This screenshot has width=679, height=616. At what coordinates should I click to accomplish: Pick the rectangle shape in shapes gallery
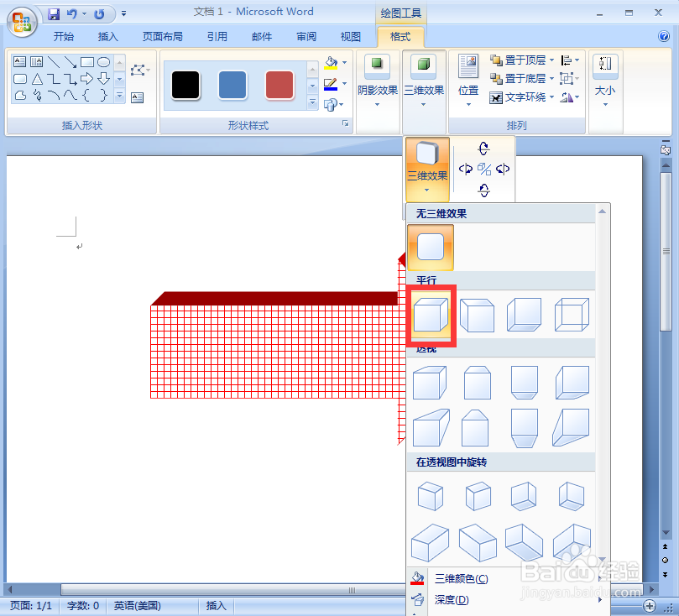pos(87,62)
